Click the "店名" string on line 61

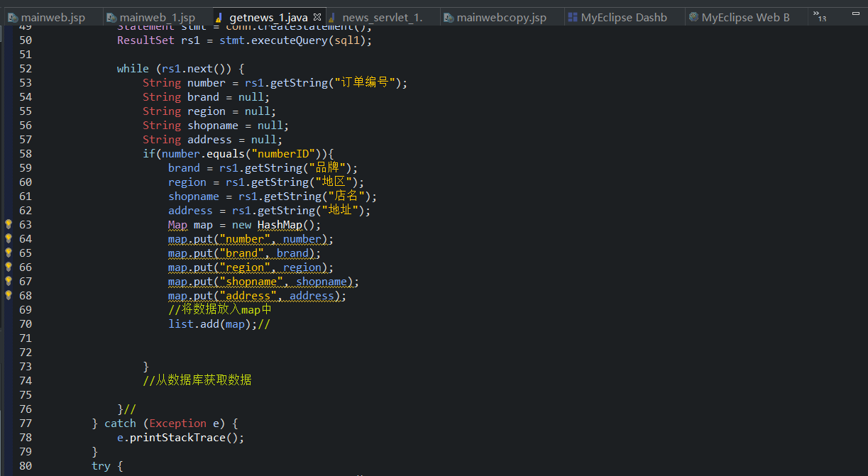point(345,197)
